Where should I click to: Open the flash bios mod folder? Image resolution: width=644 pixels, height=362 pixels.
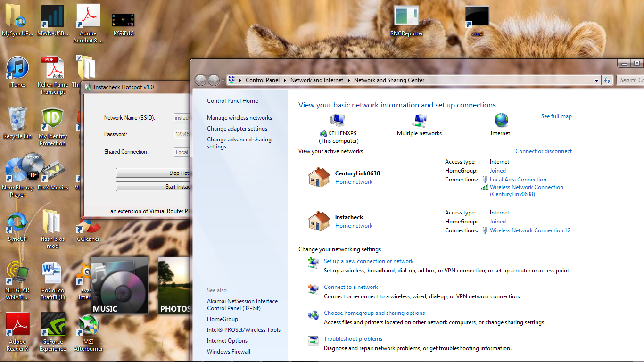coord(53,230)
